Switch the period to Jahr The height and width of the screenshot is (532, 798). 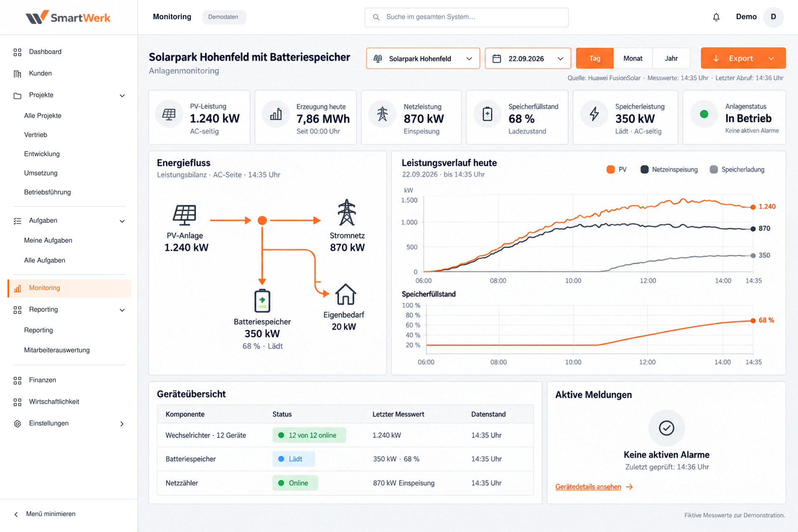pos(671,59)
